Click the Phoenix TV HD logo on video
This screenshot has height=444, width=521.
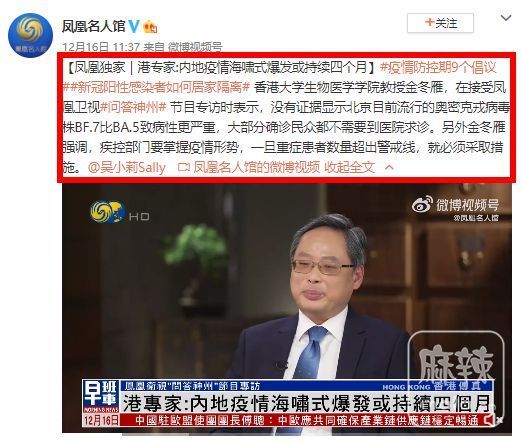pyautogui.click(x=120, y=212)
